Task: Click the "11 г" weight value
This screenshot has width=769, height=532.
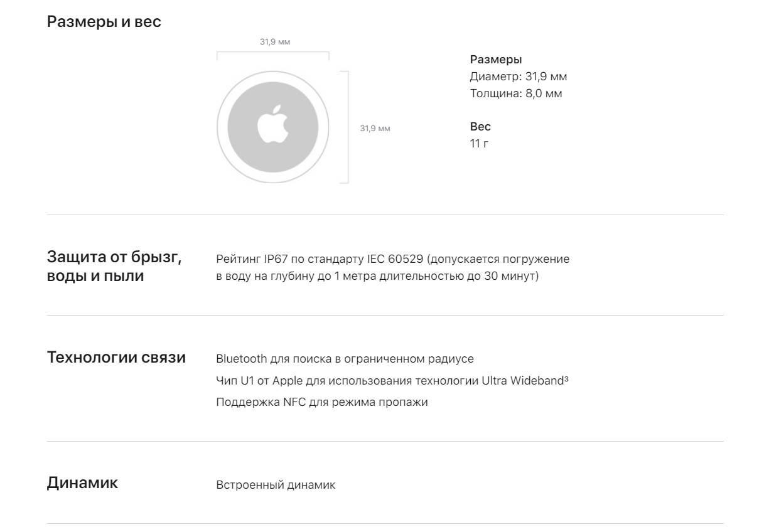Action: pyautogui.click(x=479, y=144)
